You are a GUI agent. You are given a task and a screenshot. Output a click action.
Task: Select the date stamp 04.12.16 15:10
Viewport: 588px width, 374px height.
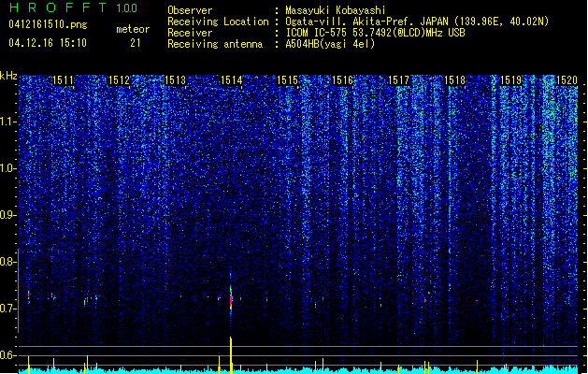point(48,43)
